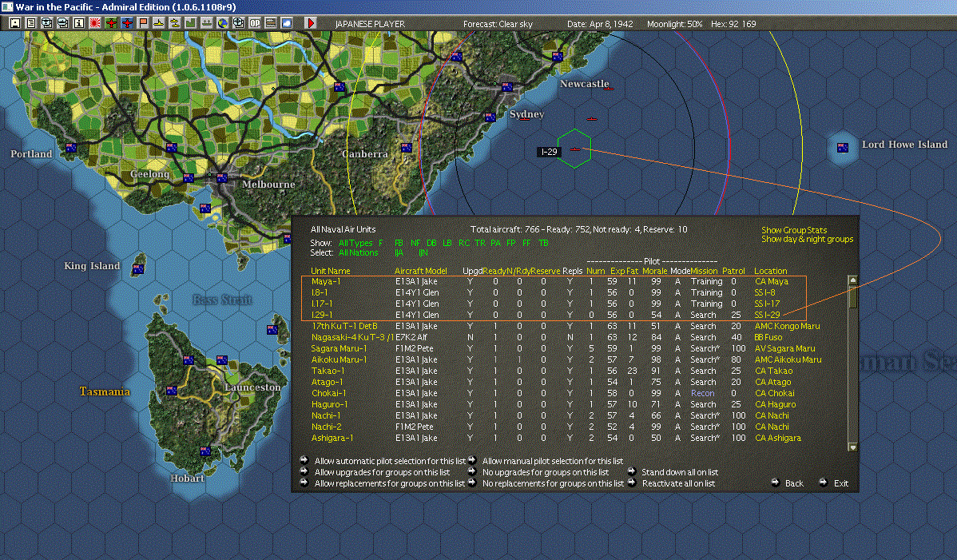Screen dimensions: 957x560
Task: Sort list by Mission column header
Action: coord(704,271)
